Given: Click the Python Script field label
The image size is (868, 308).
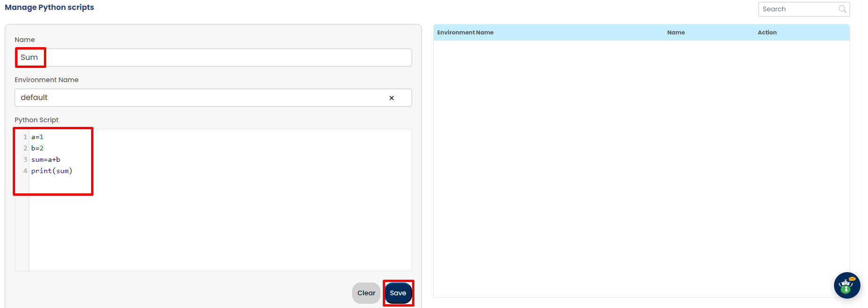Looking at the screenshot, I should click(36, 120).
